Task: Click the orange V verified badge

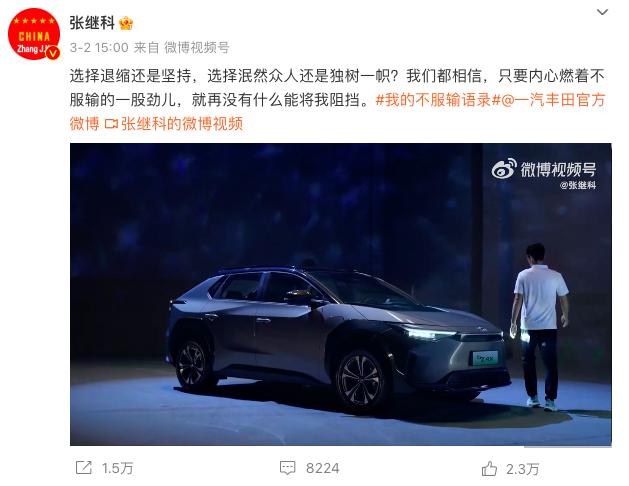Action: [x=53, y=53]
